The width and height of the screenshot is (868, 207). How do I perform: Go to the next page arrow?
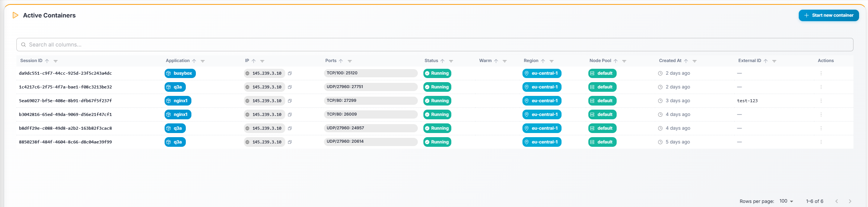click(850, 201)
